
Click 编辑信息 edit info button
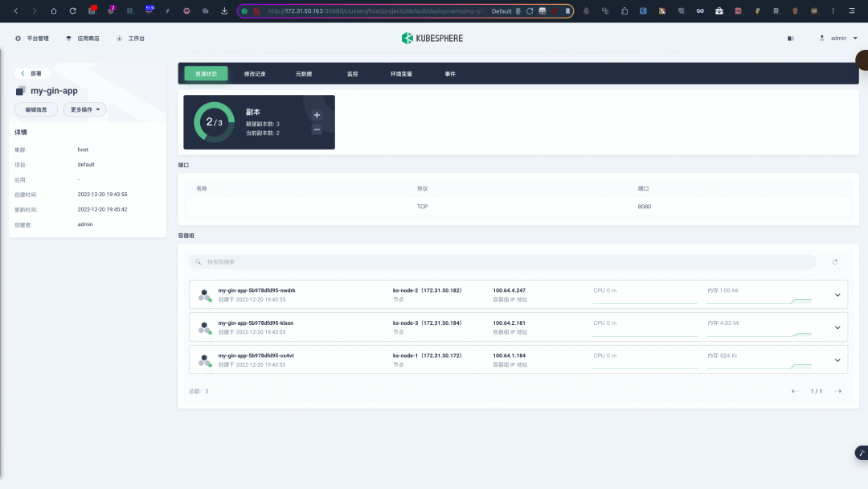pyautogui.click(x=36, y=109)
